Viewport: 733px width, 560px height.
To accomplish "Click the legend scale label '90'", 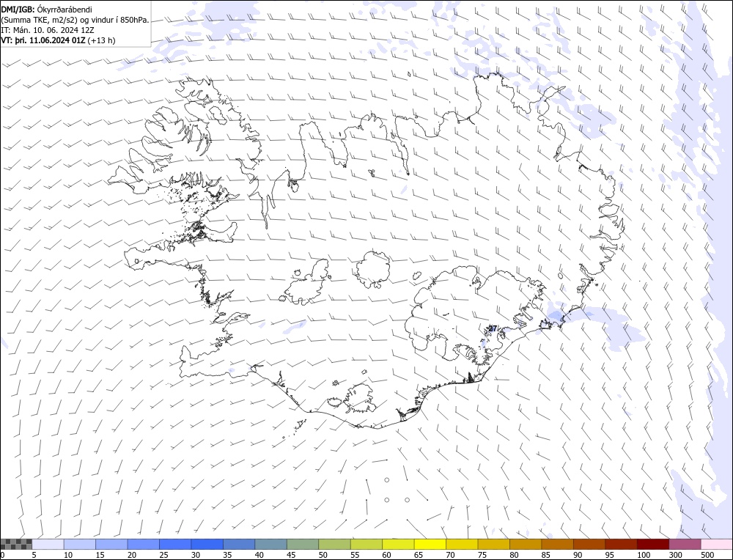I will tap(578, 555).
